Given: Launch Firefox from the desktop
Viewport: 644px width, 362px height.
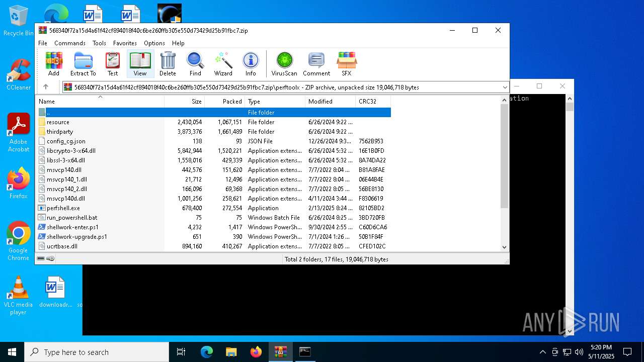Looking at the screenshot, I should (x=19, y=183).
